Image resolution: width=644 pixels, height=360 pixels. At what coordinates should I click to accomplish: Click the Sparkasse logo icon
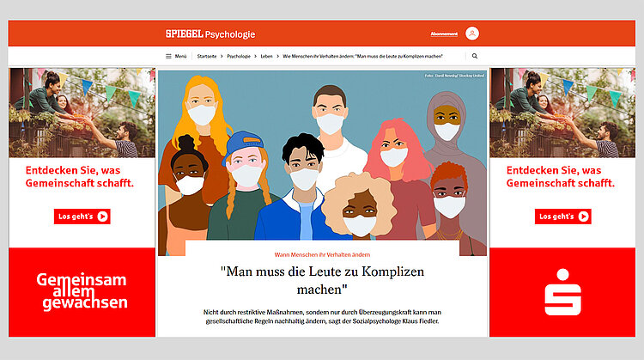point(562,292)
